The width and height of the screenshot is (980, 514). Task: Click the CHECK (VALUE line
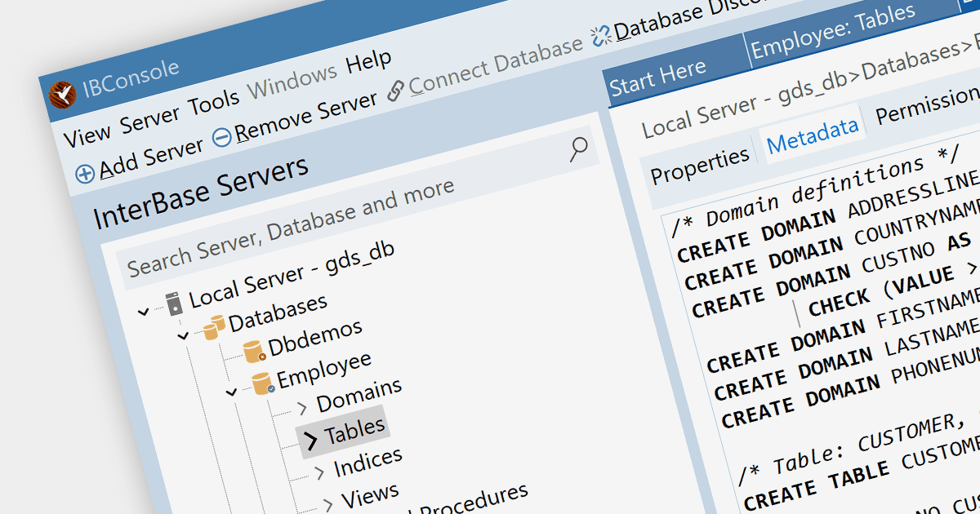click(x=894, y=289)
